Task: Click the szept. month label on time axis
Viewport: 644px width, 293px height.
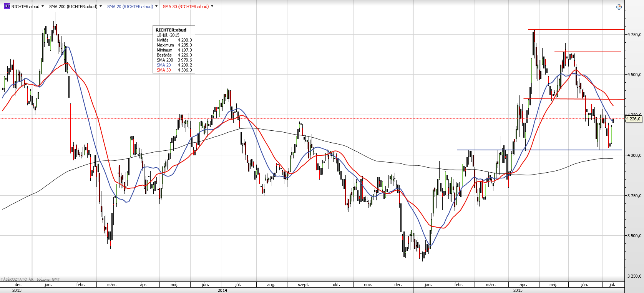Action: pyautogui.click(x=304, y=285)
